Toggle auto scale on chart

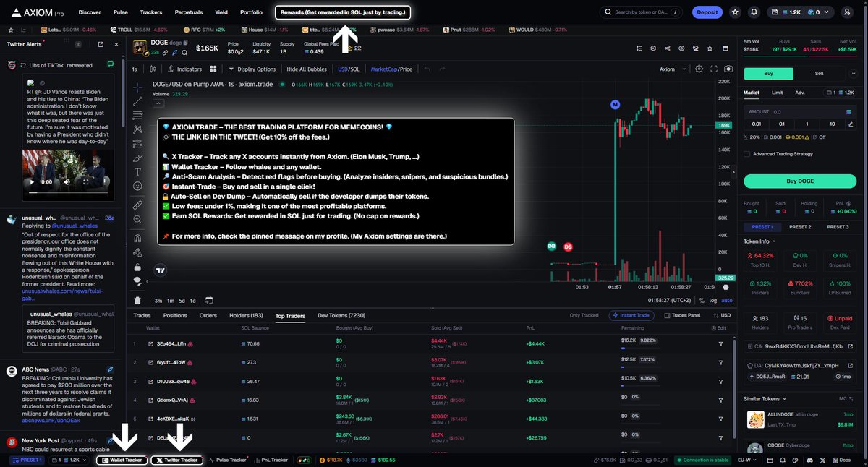[x=726, y=300]
